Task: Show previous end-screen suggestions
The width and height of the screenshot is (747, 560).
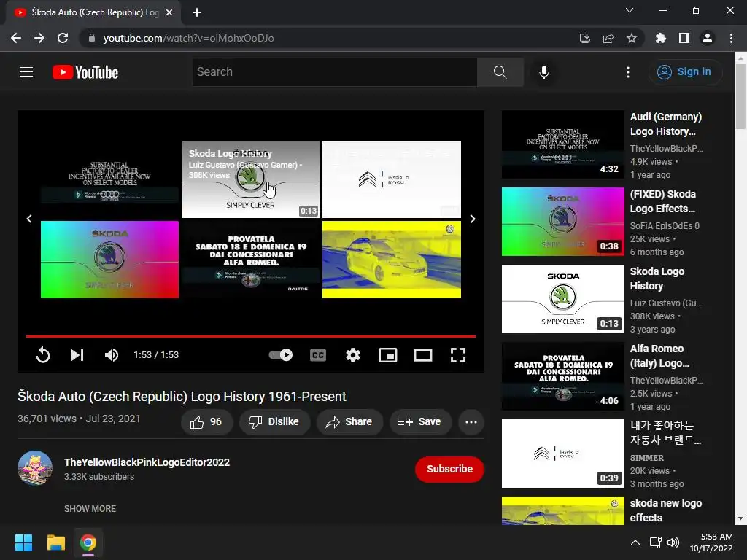Action: [29, 219]
